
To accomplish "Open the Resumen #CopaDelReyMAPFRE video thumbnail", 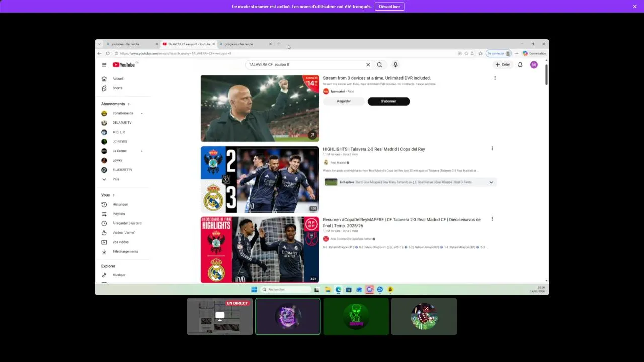I will tap(260, 250).
